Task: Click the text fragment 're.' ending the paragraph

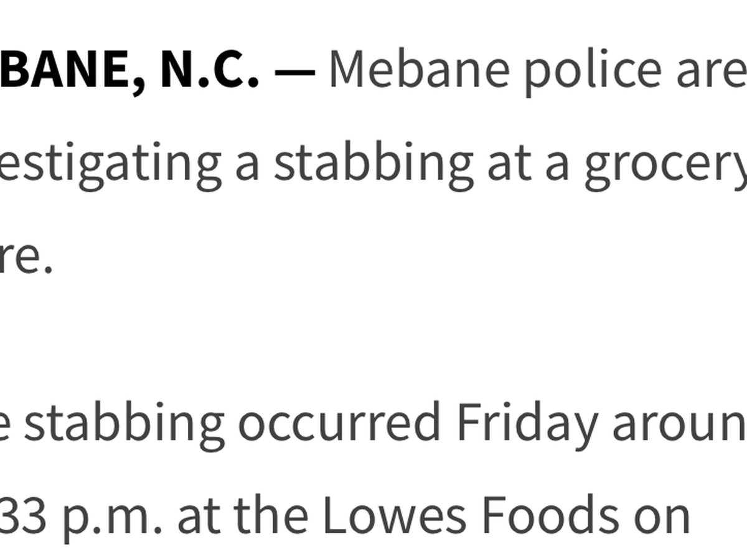Action: click(26, 256)
